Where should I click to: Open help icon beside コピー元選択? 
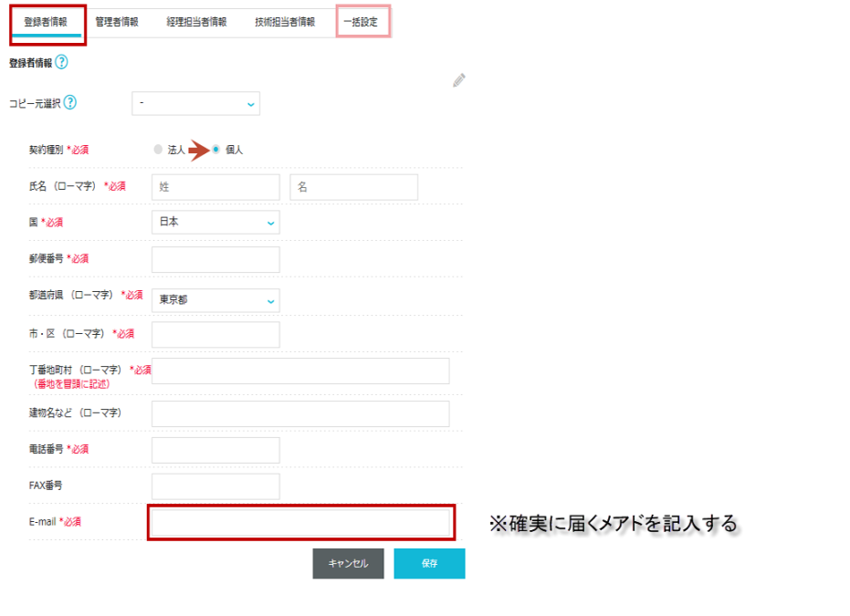point(70,102)
